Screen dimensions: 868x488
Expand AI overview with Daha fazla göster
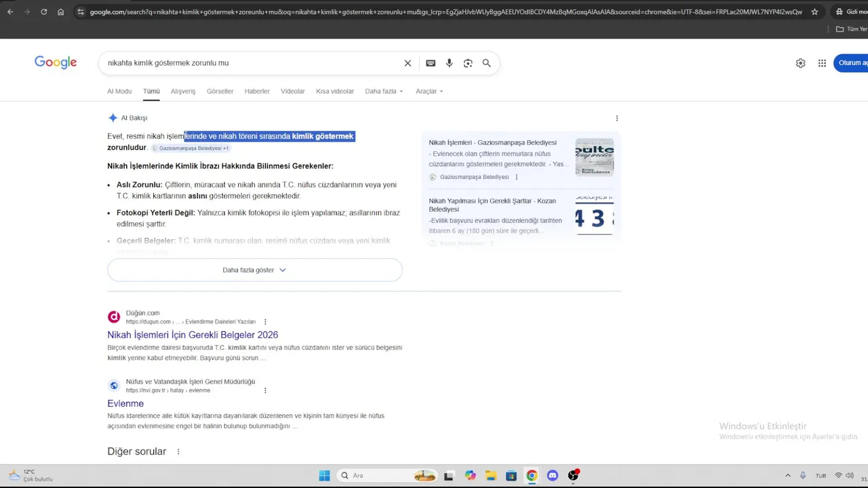[x=255, y=270]
